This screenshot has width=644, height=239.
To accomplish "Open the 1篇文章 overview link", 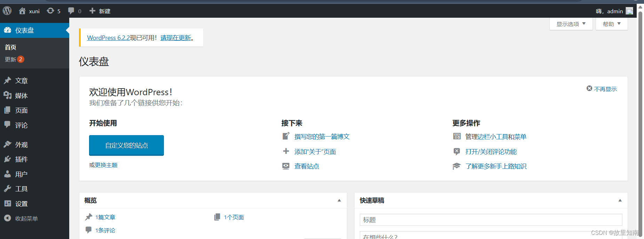I will click(x=105, y=217).
